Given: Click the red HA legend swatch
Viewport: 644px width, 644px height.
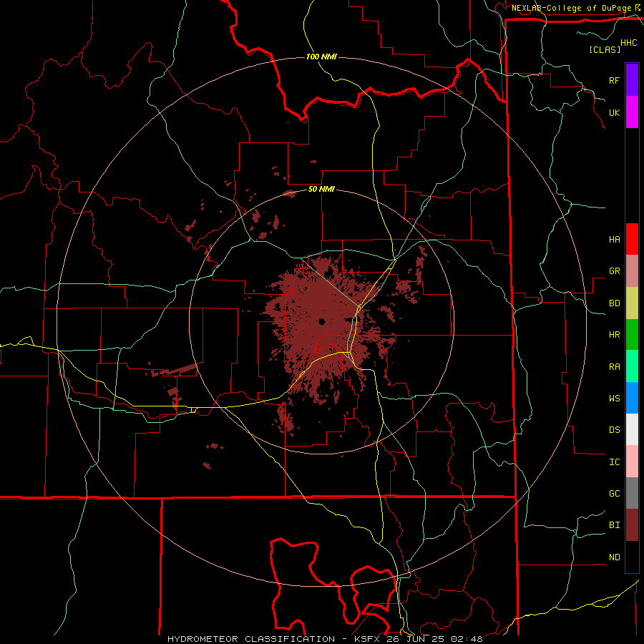Looking at the screenshot, I should [632, 239].
